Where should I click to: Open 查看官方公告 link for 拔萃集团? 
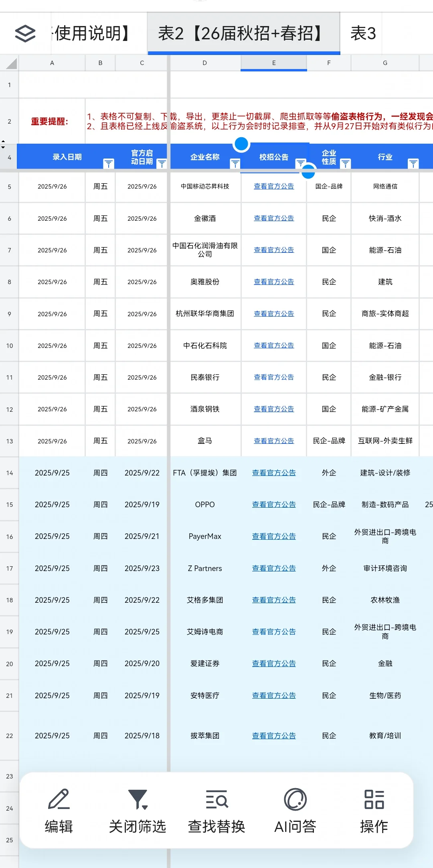point(274,736)
